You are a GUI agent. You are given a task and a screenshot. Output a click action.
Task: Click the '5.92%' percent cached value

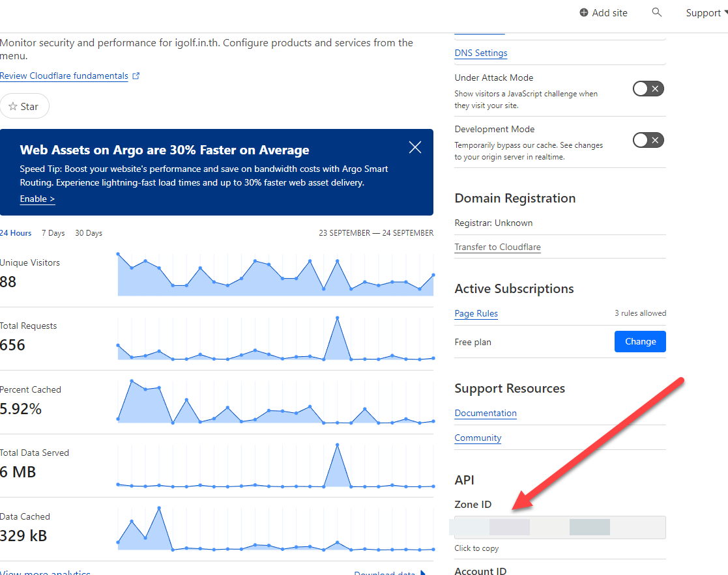20,409
